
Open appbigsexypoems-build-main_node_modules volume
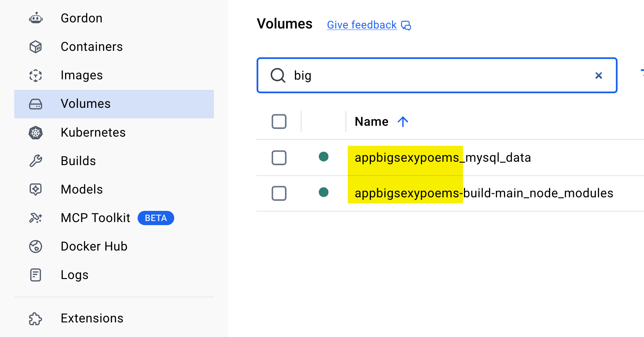tap(484, 193)
